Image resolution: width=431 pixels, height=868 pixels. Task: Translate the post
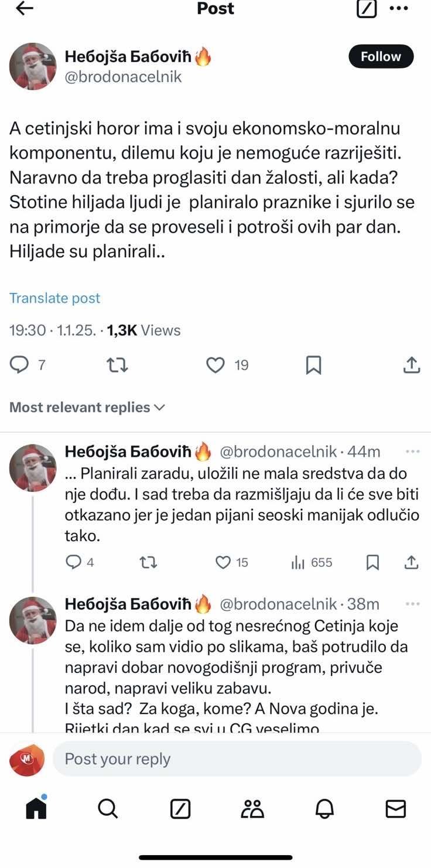pyautogui.click(x=54, y=298)
